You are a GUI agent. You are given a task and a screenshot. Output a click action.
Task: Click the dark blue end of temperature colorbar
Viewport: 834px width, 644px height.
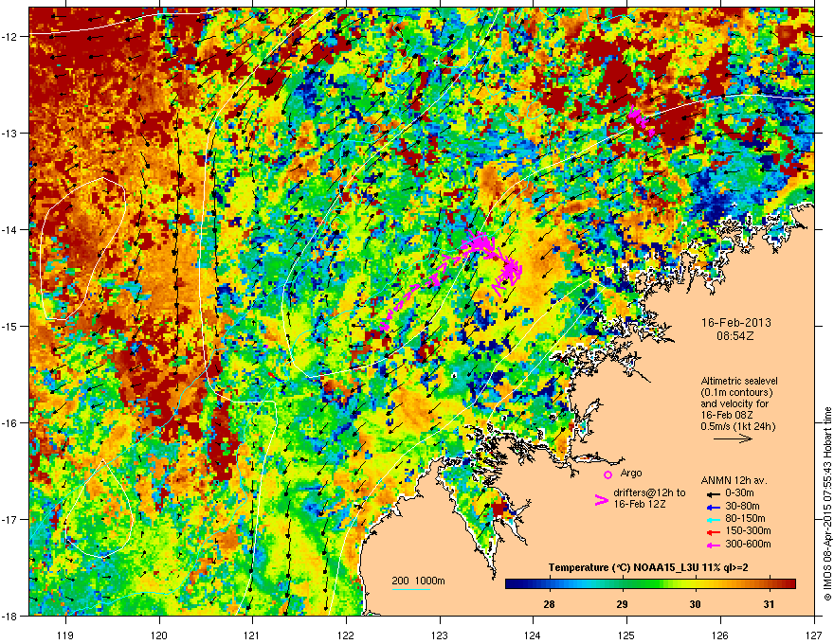tap(511, 584)
